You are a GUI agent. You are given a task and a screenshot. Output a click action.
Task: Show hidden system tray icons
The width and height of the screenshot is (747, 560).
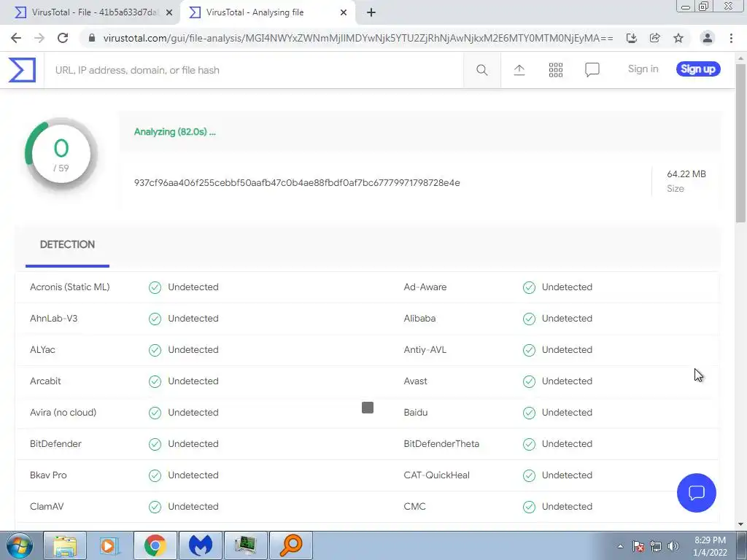click(x=620, y=546)
